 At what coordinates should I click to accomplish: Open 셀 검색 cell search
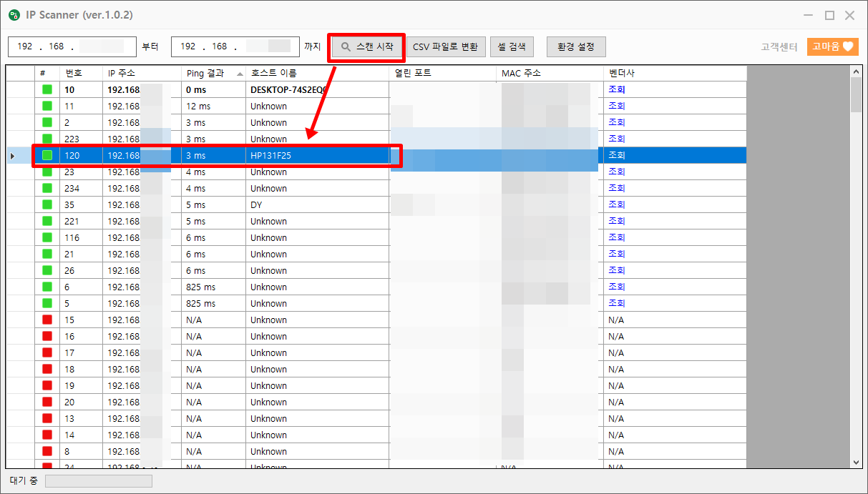coord(512,46)
